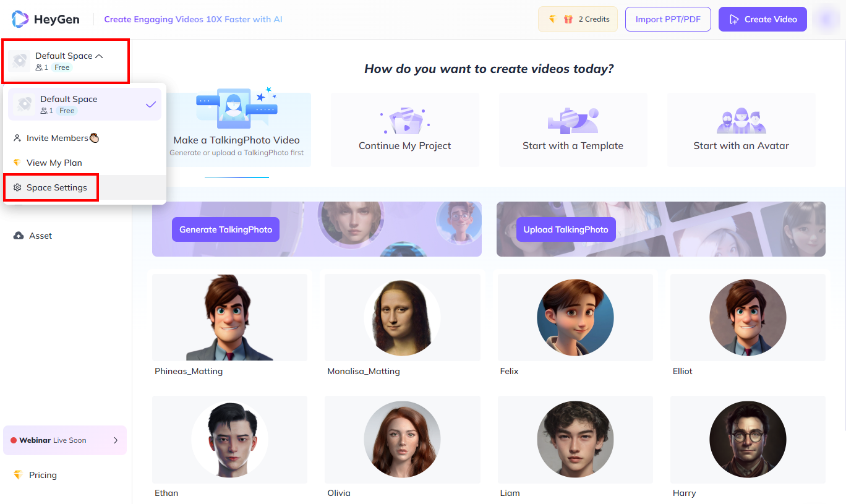The height and width of the screenshot is (504, 846).
Task: Select the Monalisa_Matting talking photo thumbnail
Action: click(x=403, y=318)
